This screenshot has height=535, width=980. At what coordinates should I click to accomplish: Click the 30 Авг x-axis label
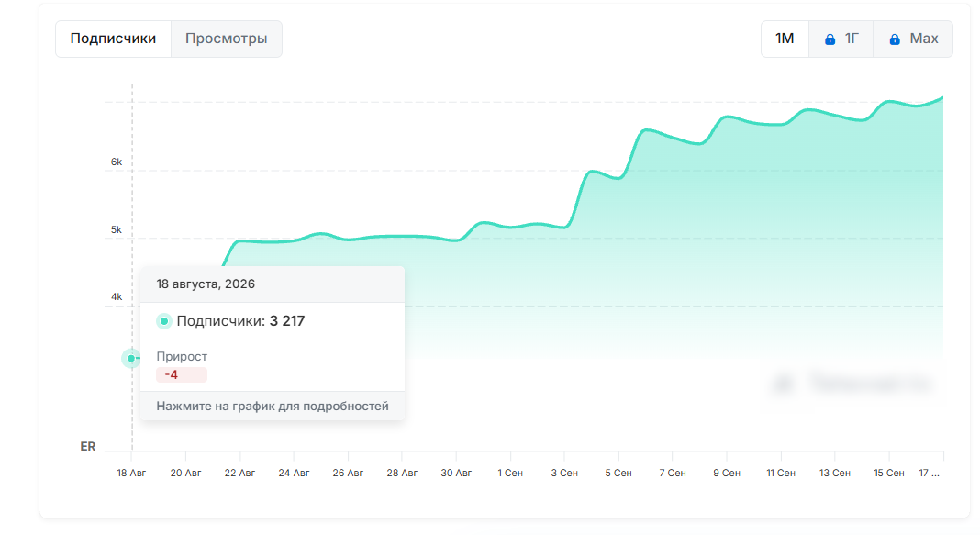(456, 474)
